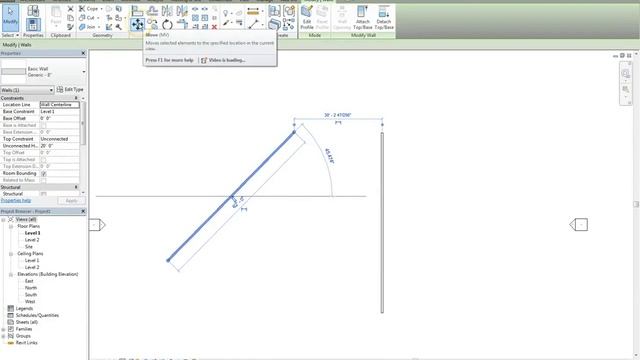Toggle the Structural checkbox

click(44, 194)
